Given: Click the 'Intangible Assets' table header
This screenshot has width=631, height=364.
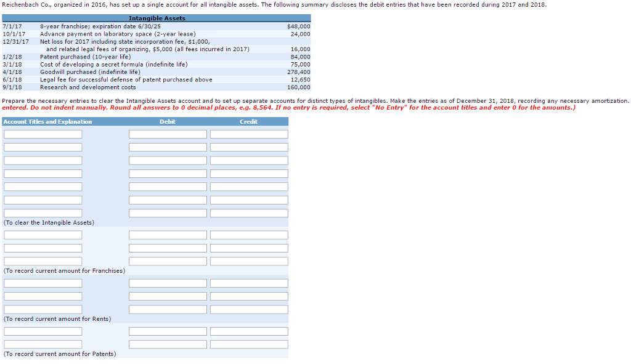Looking at the screenshot, I should coord(157,18).
